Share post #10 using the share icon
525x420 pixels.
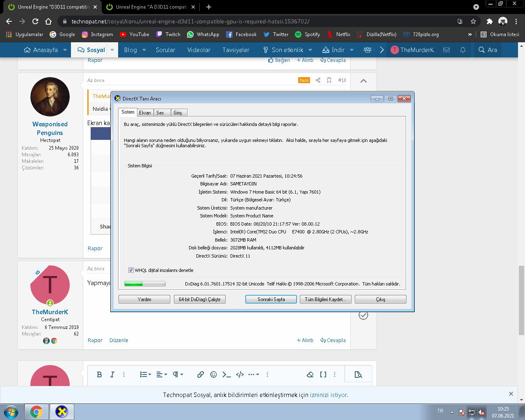(318, 80)
